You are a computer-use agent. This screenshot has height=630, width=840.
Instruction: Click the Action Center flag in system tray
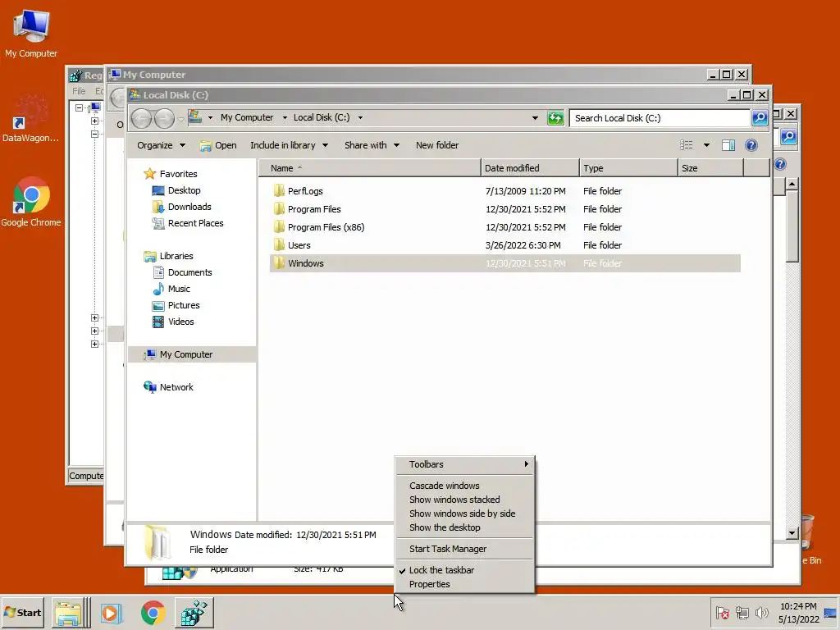tap(722, 613)
